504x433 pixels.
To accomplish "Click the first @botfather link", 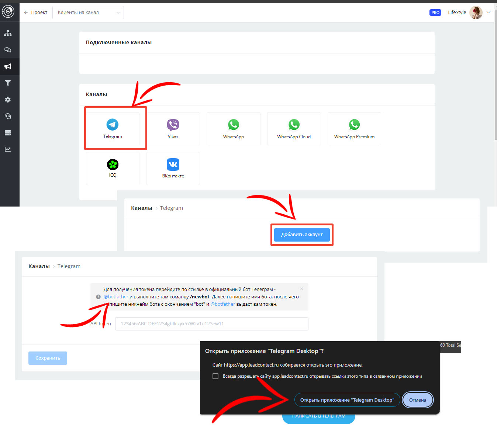I will pos(116,297).
